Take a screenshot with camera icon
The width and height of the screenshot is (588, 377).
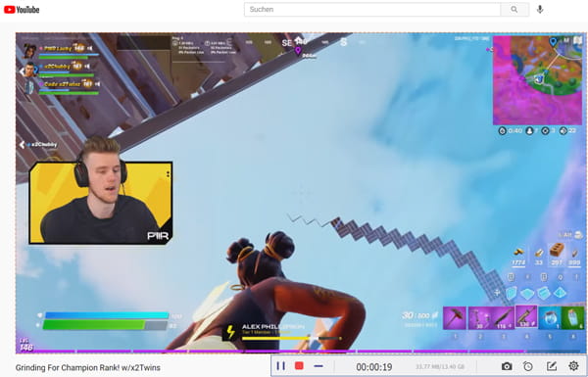point(507,366)
